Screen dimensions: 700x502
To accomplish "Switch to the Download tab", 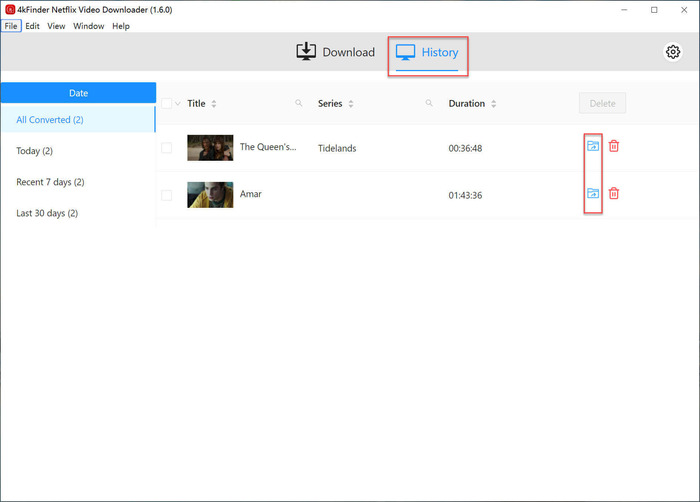I will (336, 52).
